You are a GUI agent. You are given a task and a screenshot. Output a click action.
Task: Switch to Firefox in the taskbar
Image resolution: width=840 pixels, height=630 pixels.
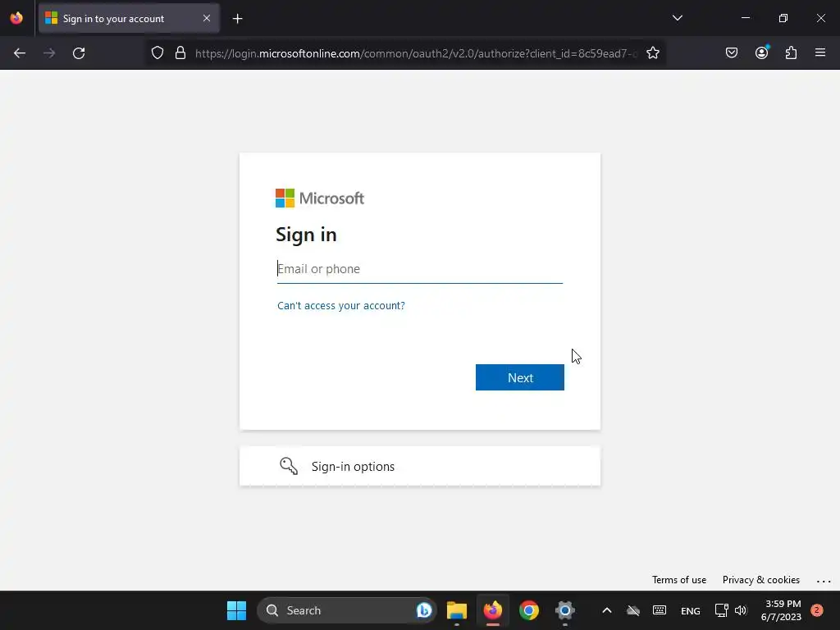[x=493, y=610]
